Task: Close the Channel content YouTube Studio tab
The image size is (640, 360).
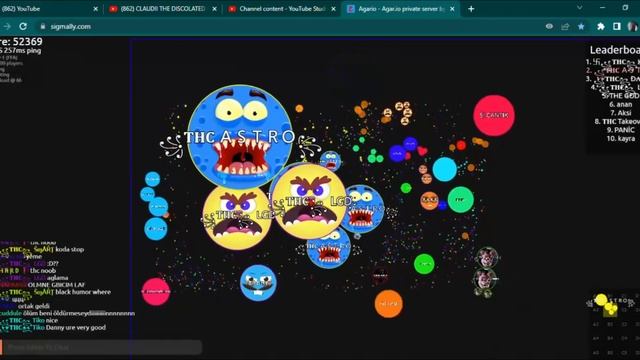Action: pyautogui.click(x=333, y=9)
